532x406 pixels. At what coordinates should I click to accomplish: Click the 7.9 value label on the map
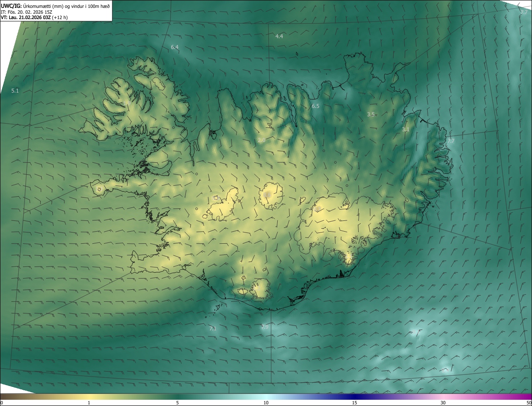pos(265,327)
